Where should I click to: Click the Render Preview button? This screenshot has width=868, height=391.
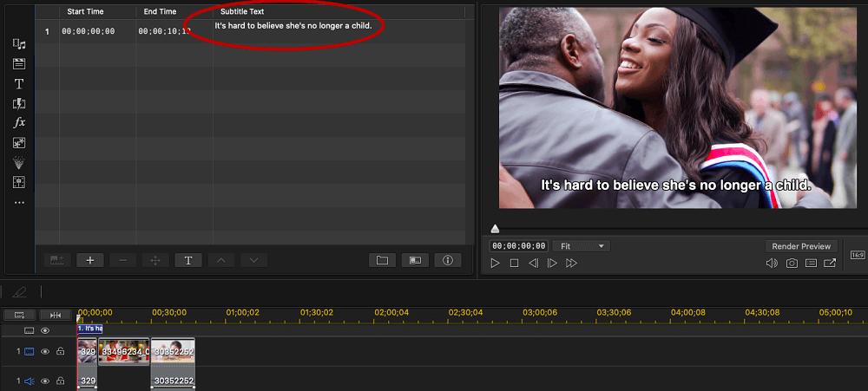[801, 246]
